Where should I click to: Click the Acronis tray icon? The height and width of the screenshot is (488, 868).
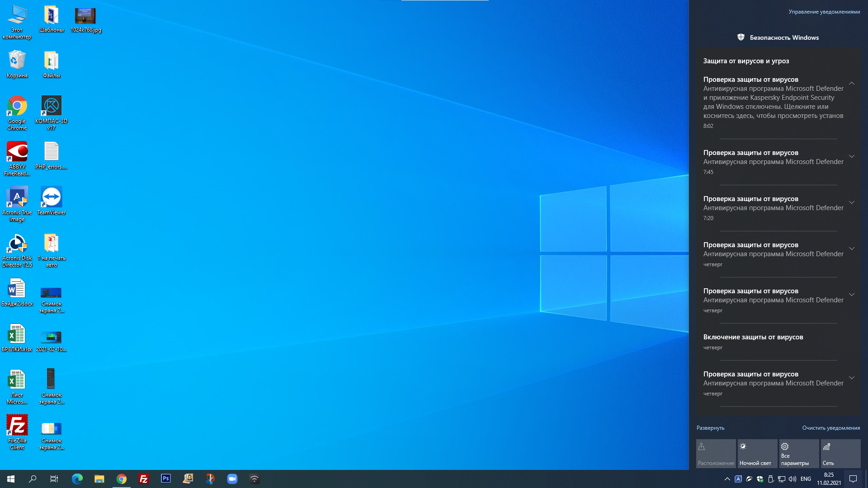pos(738,479)
